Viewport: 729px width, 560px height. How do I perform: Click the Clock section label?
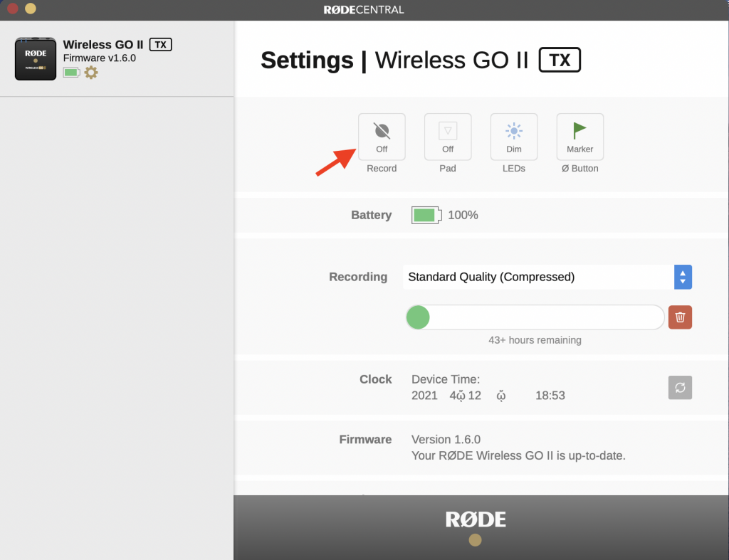point(376,380)
